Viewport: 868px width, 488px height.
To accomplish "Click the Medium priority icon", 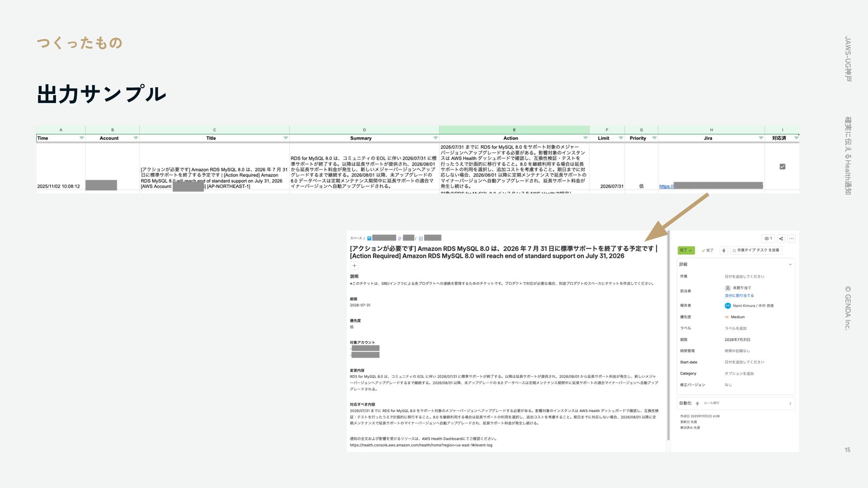I will click(726, 317).
